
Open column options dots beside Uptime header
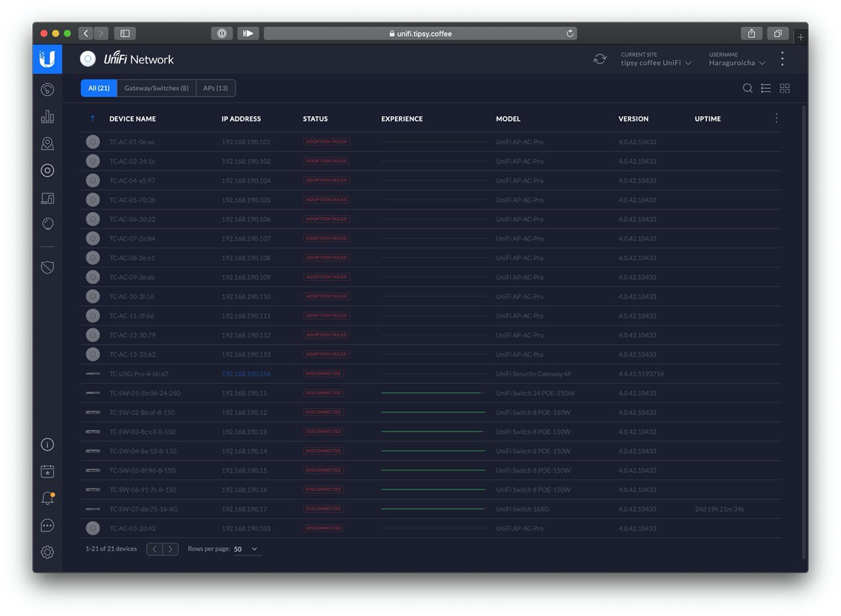click(777, 118)
